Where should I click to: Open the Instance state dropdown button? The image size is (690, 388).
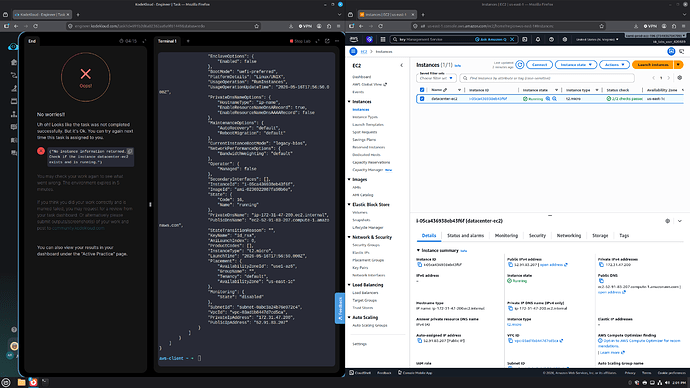point(576,65)
